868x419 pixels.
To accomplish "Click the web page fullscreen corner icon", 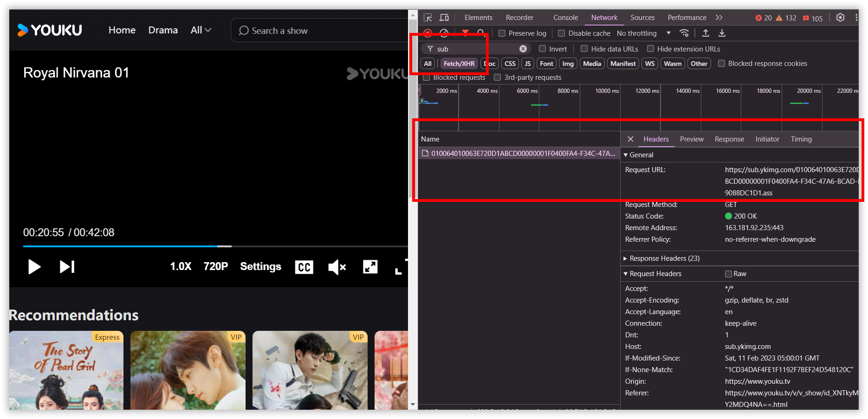I will 401,267.
